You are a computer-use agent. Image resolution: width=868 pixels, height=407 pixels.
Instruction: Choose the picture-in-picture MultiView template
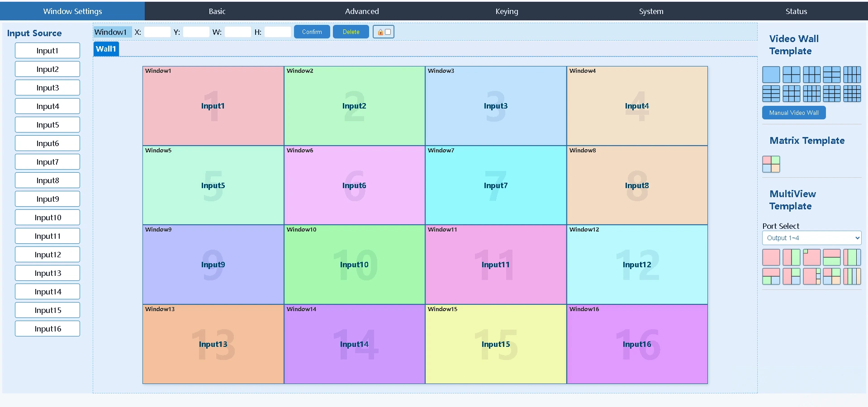812,257
